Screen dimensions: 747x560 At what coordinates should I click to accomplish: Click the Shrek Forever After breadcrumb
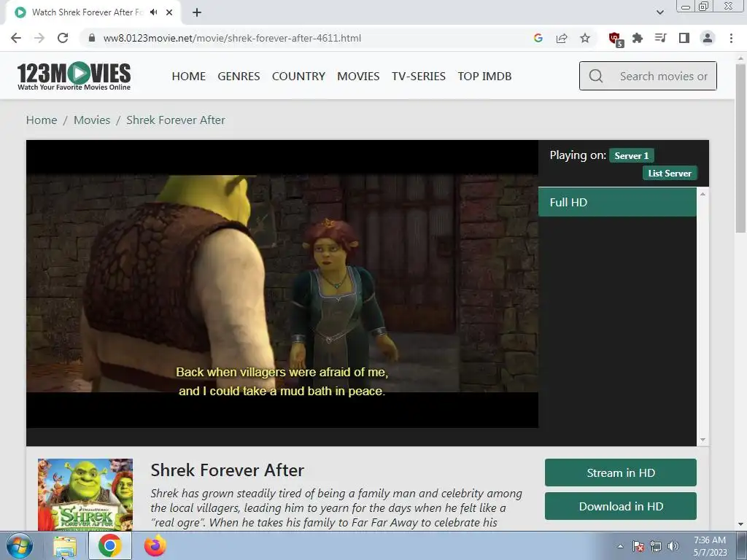coord(176,120)
